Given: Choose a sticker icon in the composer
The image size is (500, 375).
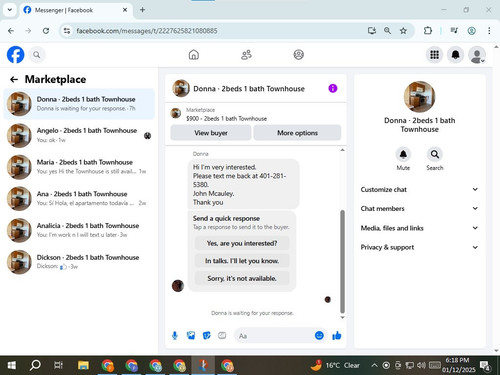Looking at the screenshot, I should pyautogui.click(x=207, y=336).
